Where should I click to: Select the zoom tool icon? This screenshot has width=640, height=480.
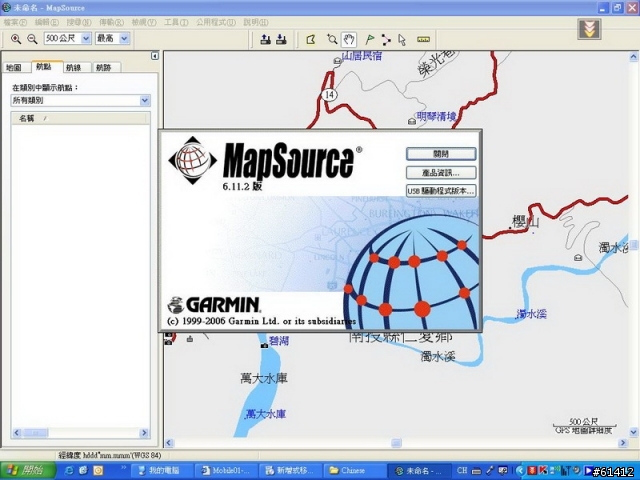(x=332, y=39)
